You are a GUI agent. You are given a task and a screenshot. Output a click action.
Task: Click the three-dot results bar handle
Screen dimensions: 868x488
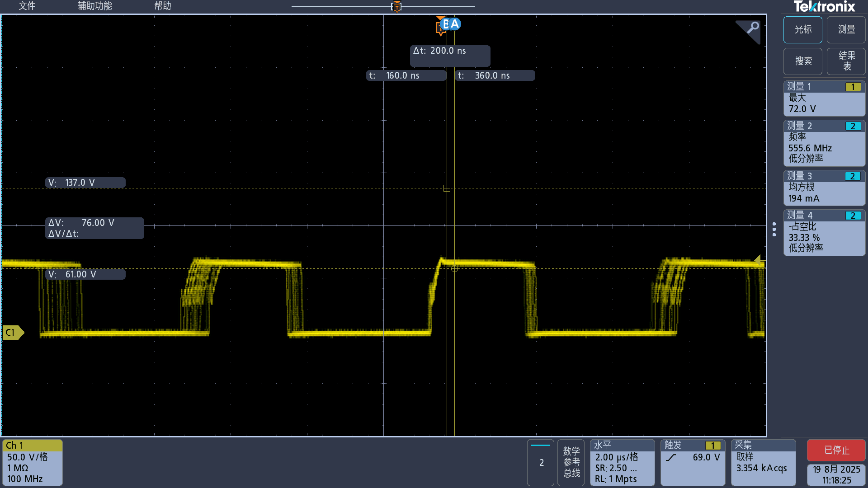point(774,229)
